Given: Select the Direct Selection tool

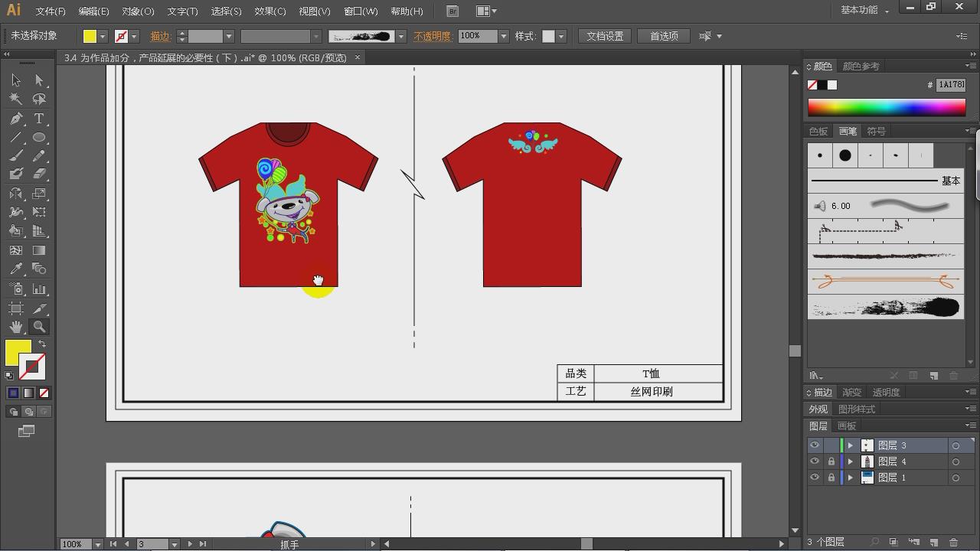Looking at the screenshot, I should (39, 80).
